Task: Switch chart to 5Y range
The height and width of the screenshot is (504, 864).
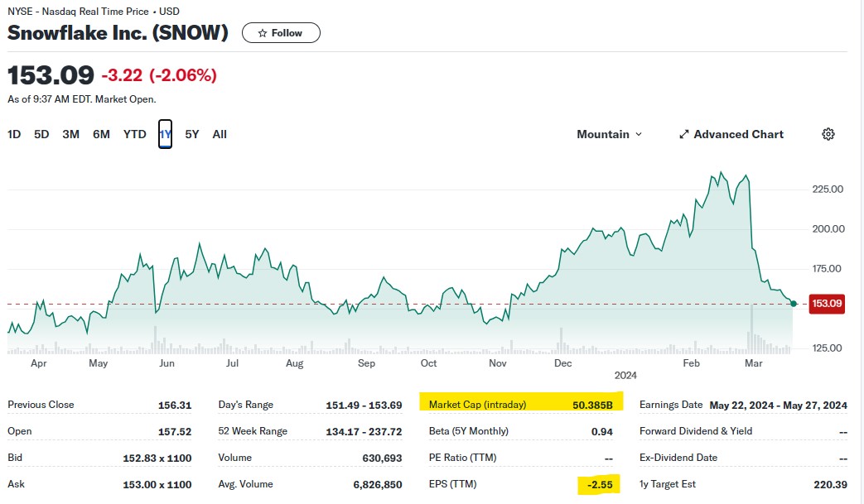Action: point(191,134)
